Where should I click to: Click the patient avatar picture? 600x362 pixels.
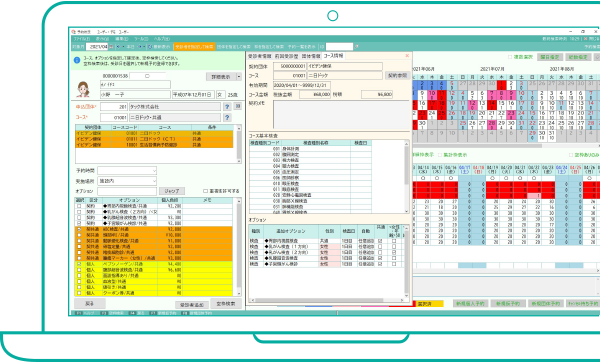coord(83,89)
